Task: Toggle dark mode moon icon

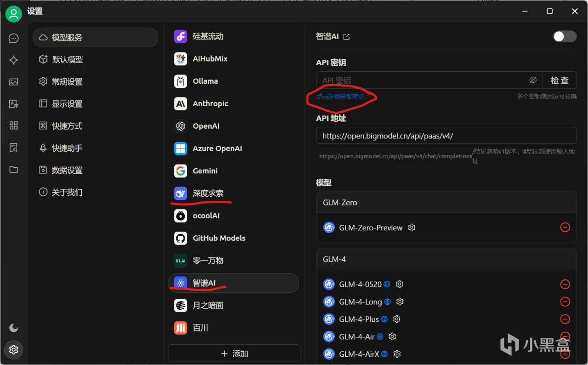Action: [14, 328]
